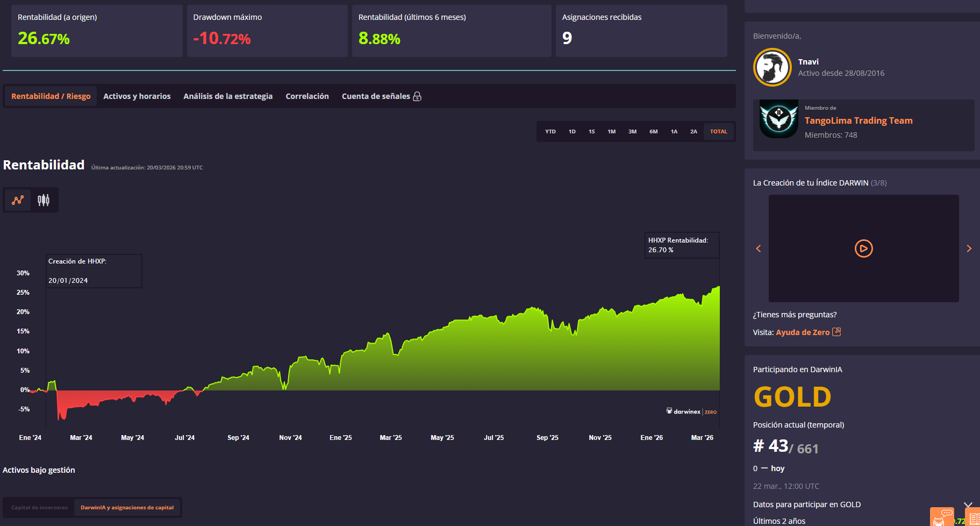Click the Participando en DarwinIA heading
Viewport: 980px width, 526px height.
tap(798, 369)
